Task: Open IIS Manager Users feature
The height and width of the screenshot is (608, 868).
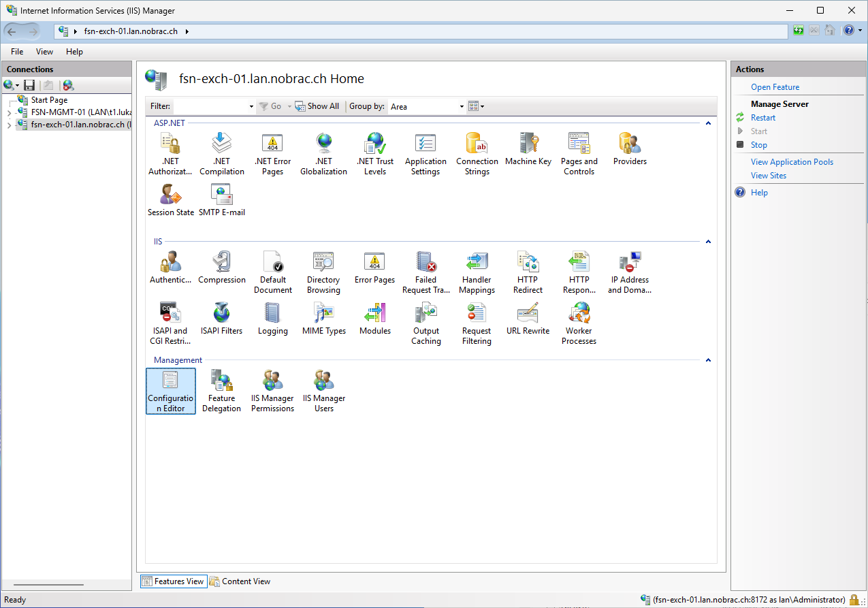Action: [x=324, y=391]
